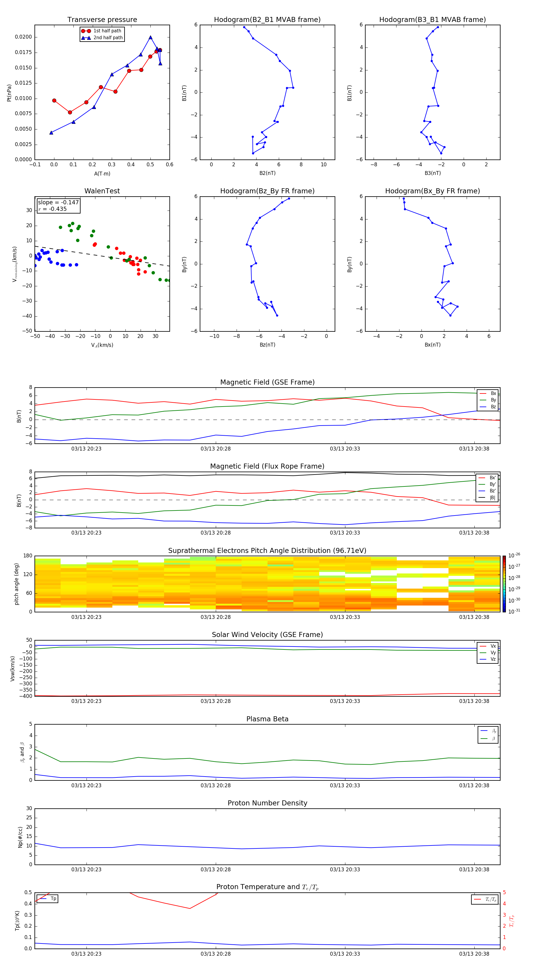Viewport: 535px width, 980px height.
Task: Select the Vy legend entry
Action: pos(488,652)
